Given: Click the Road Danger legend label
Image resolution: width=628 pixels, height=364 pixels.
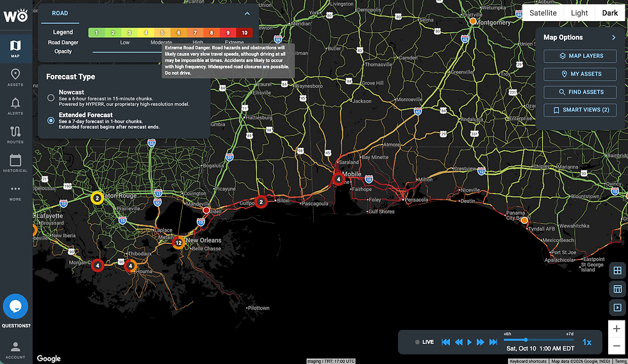Looking at the screenshot, I should [x=63, y=42].
